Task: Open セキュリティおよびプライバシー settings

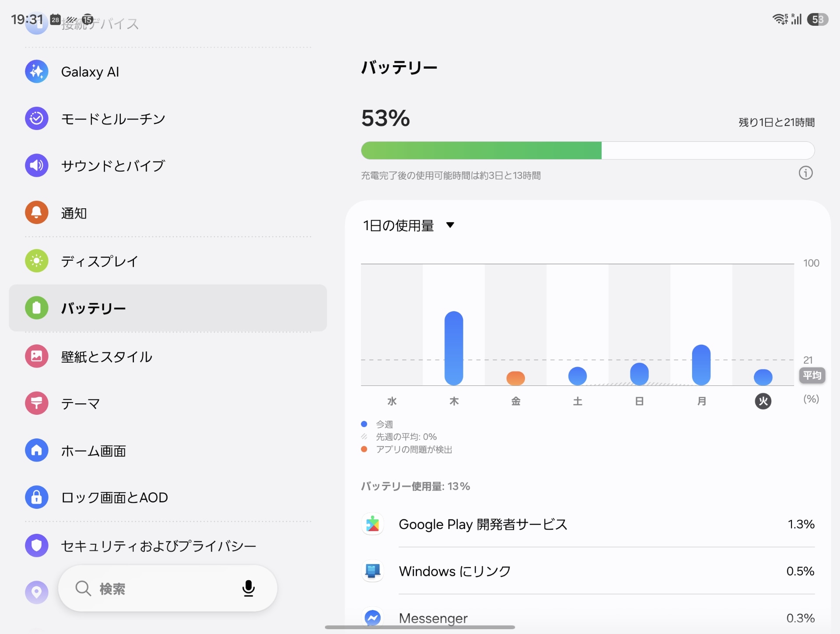Action: (x=168, y=546)
